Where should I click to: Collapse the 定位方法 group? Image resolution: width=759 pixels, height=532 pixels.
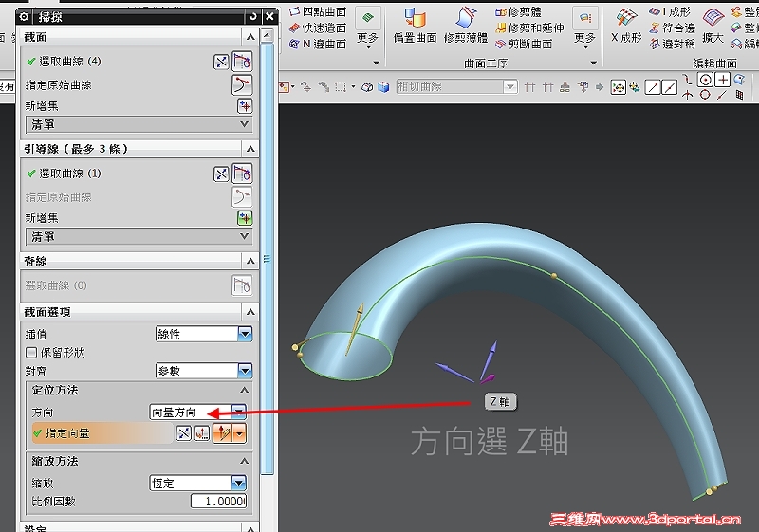coord(245,391)
